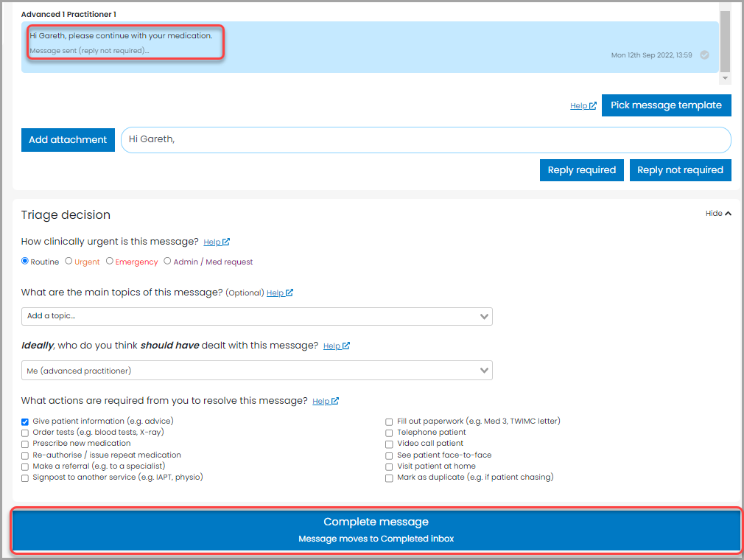Enable the Telephone patient action
744x560 pixels.
click(389, 433)
